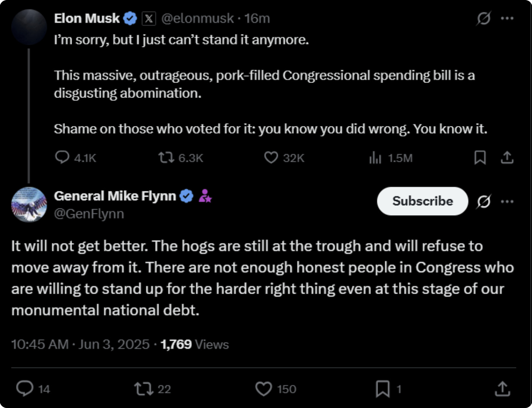View analytics on Elon Musk's post

pyautogui.click(x=375, y=158)
